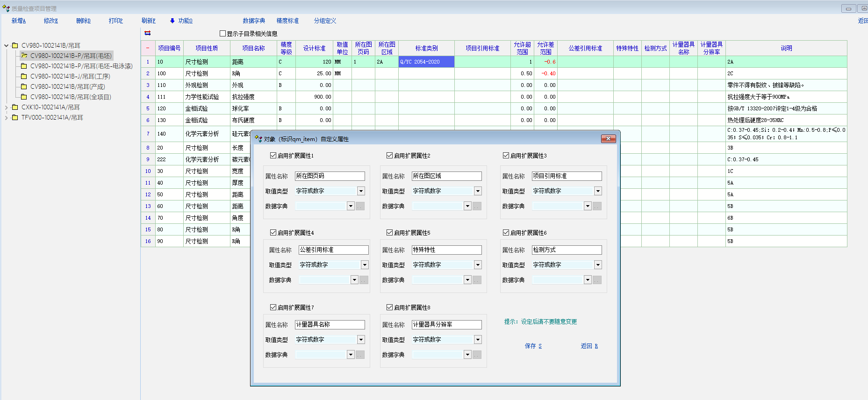This screenshot has width=868, height=400.
Task: Click the red minus icon in grid header corner
Action: coord(148,48)
